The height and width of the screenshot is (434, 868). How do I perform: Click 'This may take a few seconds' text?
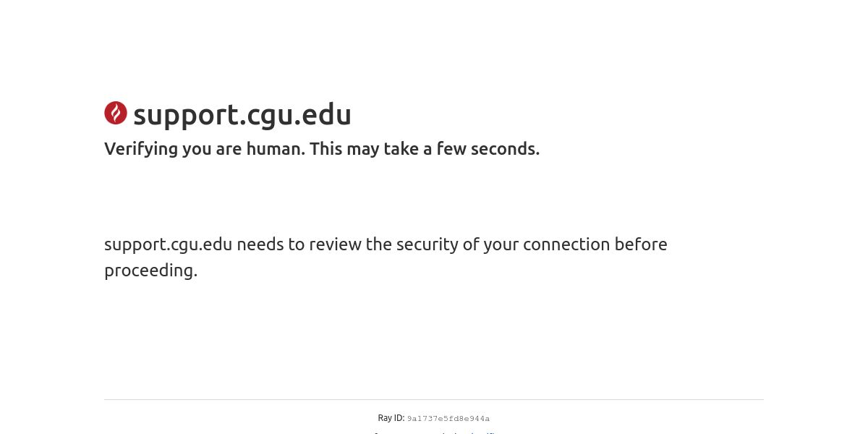[425, 149]
